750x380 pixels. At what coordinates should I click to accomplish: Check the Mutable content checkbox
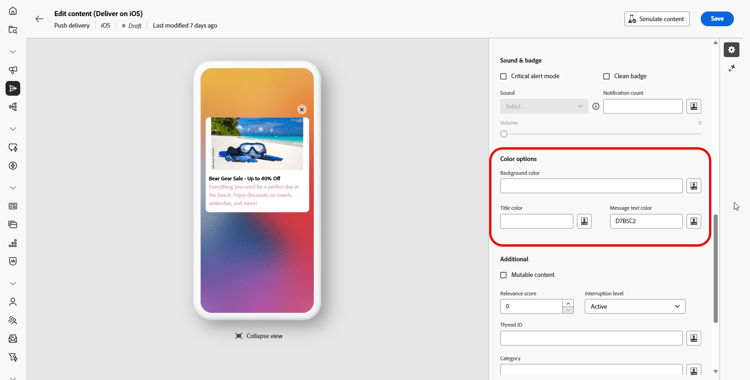tap(503, 275)
